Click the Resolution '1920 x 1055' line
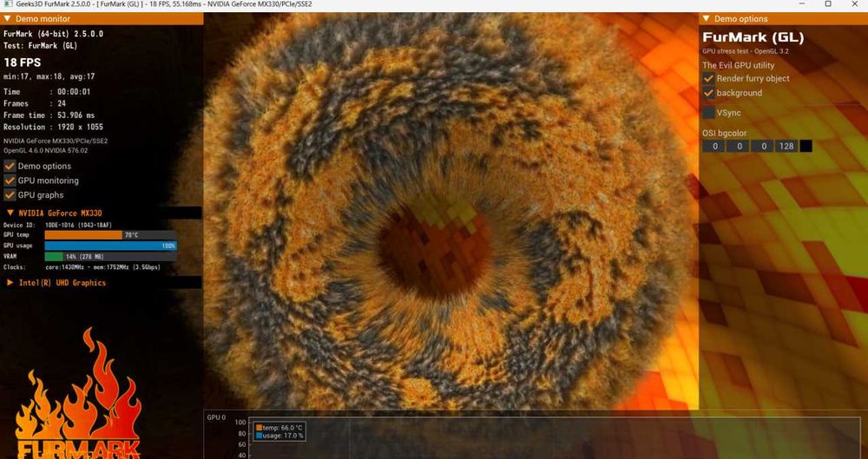 point(53,127)
